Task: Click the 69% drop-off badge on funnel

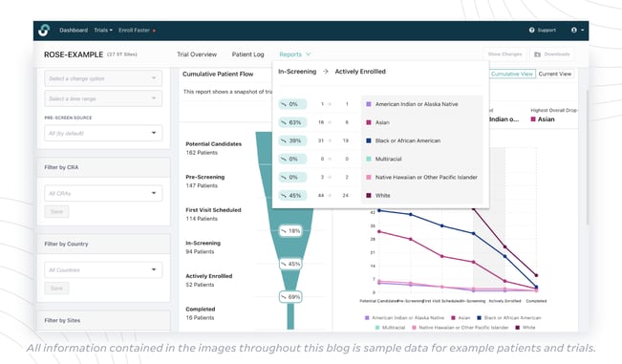Action: (290, 296)
